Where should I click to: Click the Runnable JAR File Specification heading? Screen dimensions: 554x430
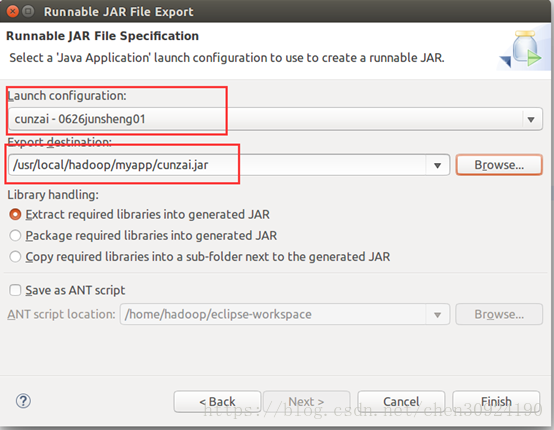[x=102, y=36]
